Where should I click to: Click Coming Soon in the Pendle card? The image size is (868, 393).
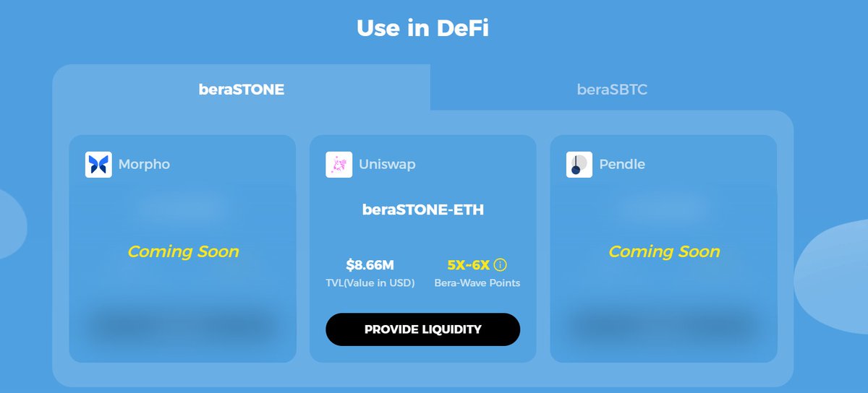[x=664, y=251]
